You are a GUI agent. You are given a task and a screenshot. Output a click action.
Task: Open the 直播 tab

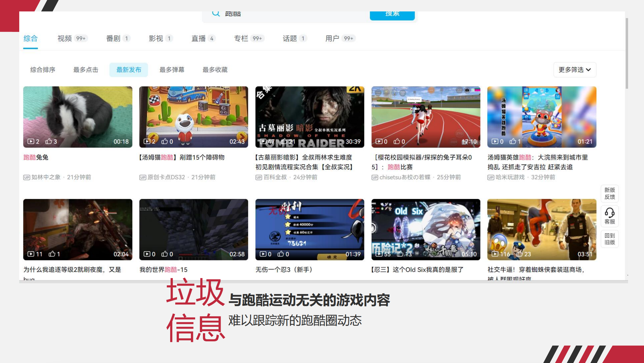tap(198, 38)
